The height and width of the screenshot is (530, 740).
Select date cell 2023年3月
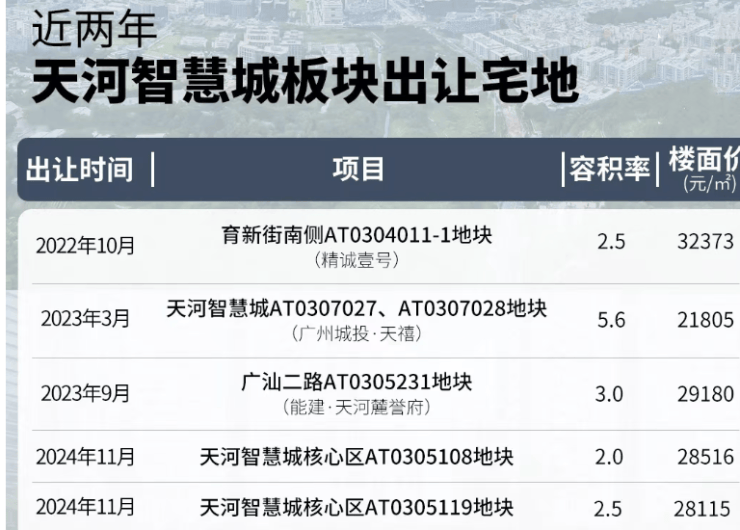pyautogui.click(x=85, y=319)
